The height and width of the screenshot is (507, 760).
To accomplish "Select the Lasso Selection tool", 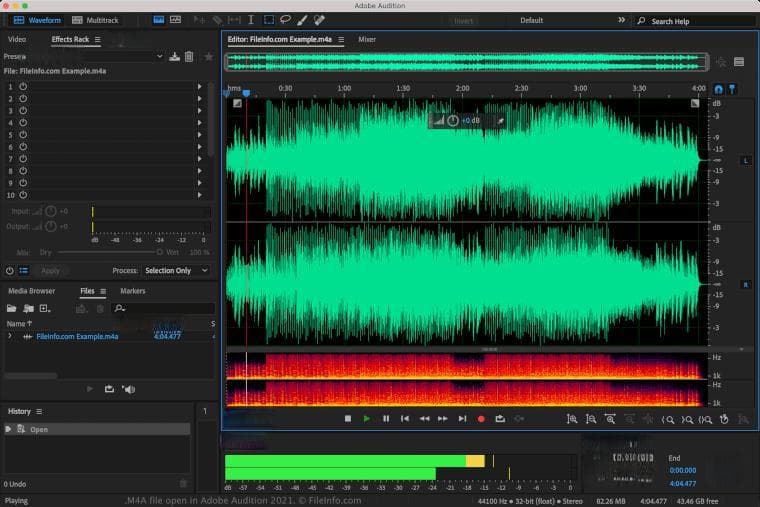I will tap(285, 20).
